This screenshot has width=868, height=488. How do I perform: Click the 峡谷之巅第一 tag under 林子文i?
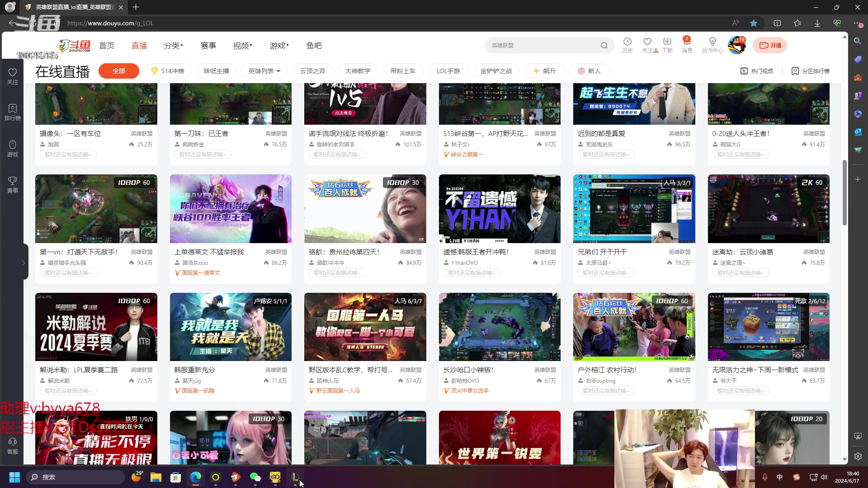[x=464, y=155]
